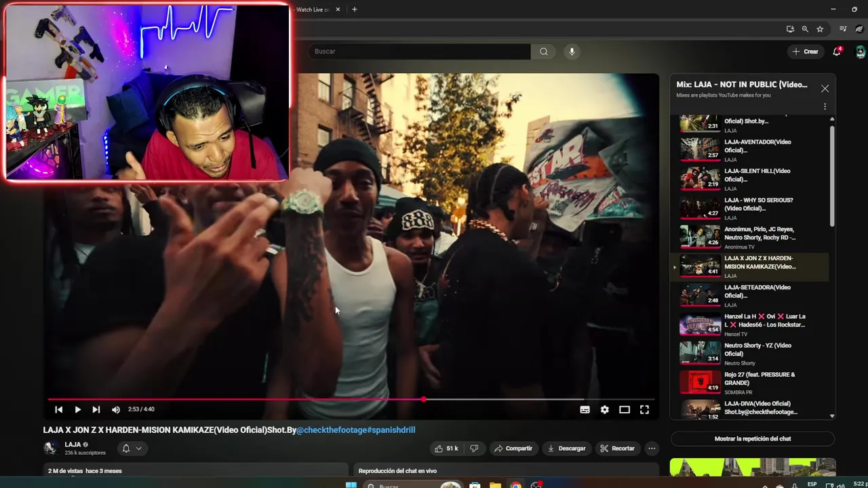Image resolution: width=868 pixels, height=488 pixels.
Task: Open the player settings gear
Action: pos(604,409)
